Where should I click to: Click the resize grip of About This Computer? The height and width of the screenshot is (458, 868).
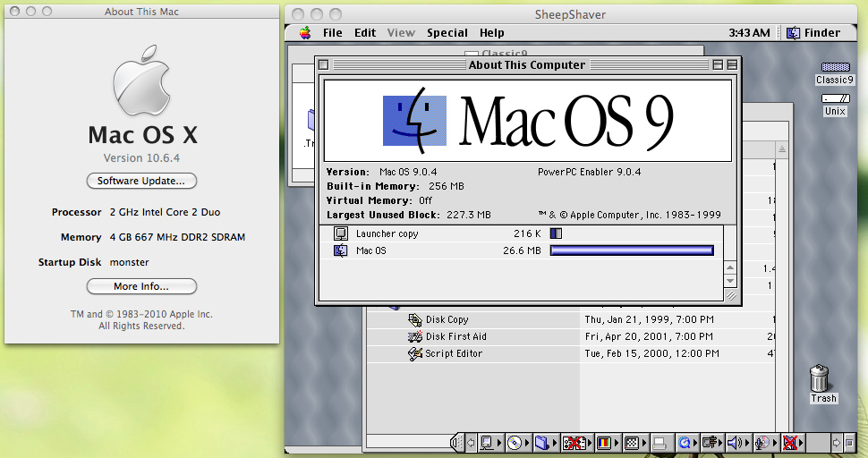[731, 295]
